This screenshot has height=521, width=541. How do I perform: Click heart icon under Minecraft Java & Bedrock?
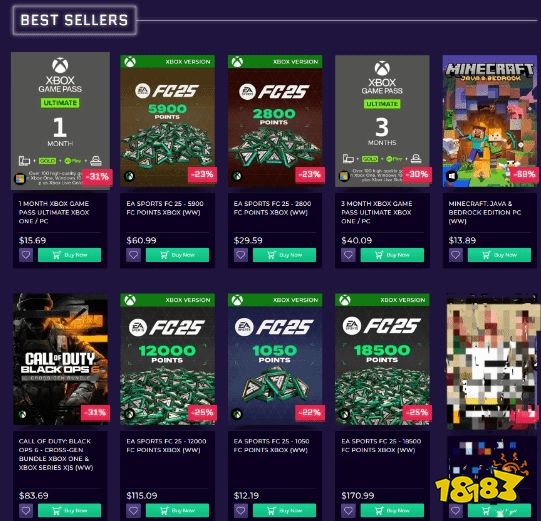click(x=456, y=255)
